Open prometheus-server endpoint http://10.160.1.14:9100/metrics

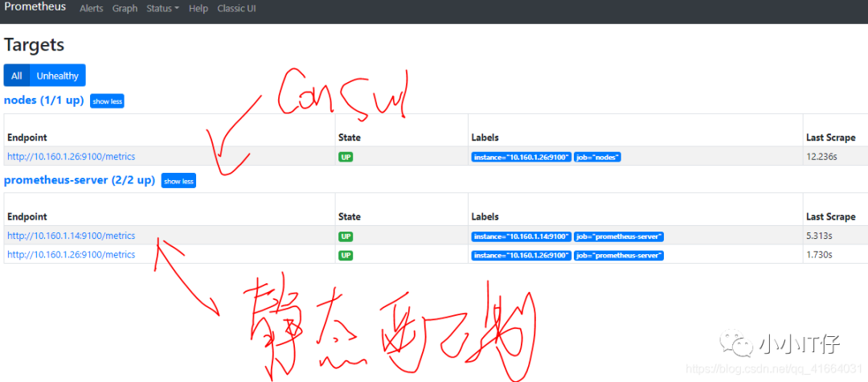point(71,236)
